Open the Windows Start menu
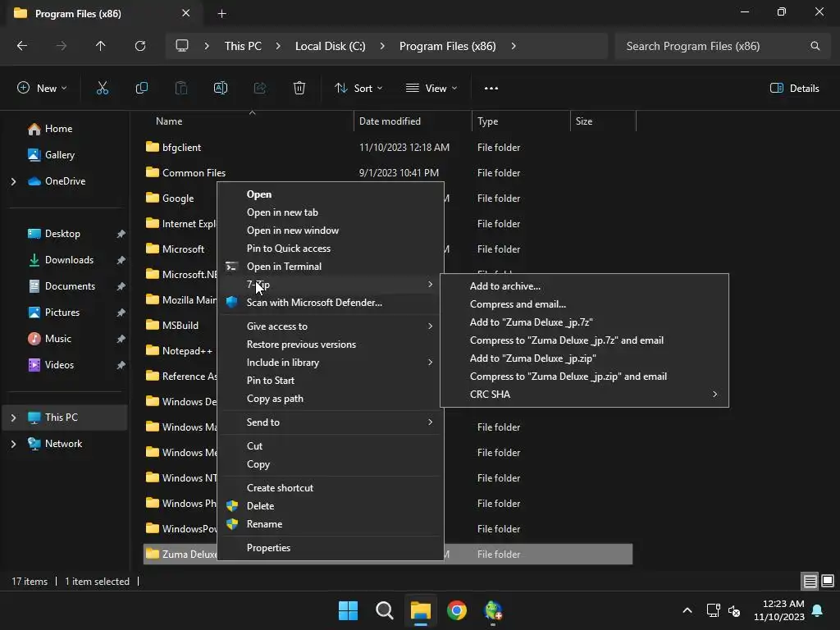 coord(348,610)
